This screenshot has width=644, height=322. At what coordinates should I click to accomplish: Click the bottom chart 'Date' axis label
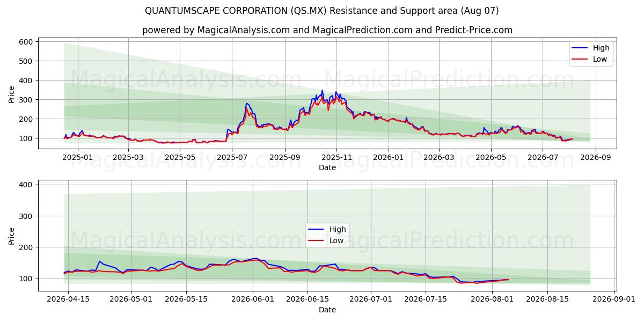click(x=327, y=310)
